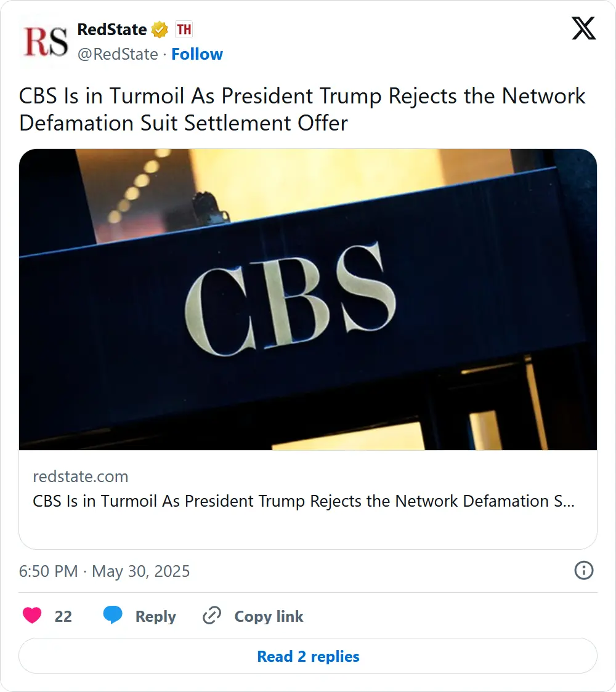616x692 pixels.
Task: Click the 6:50 PM May 30, 2025 timestamp
Action: pos(105,571)
